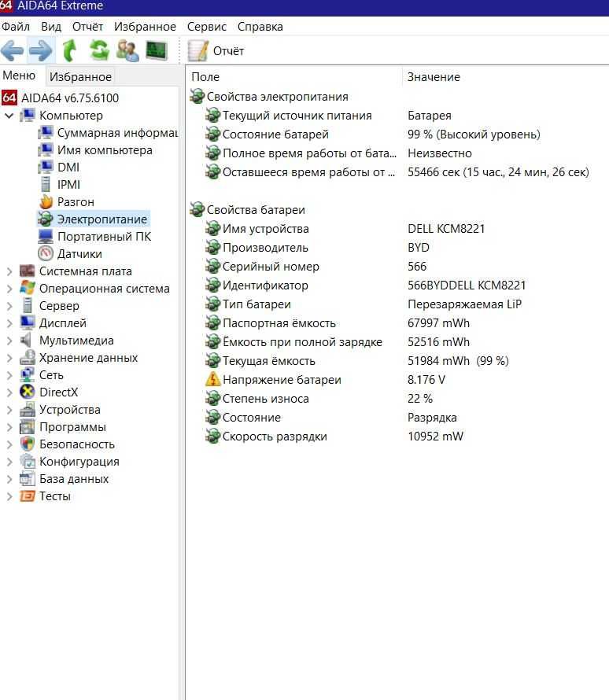
Task: Click the Текущий источник питания row
Action: [397, 115]
